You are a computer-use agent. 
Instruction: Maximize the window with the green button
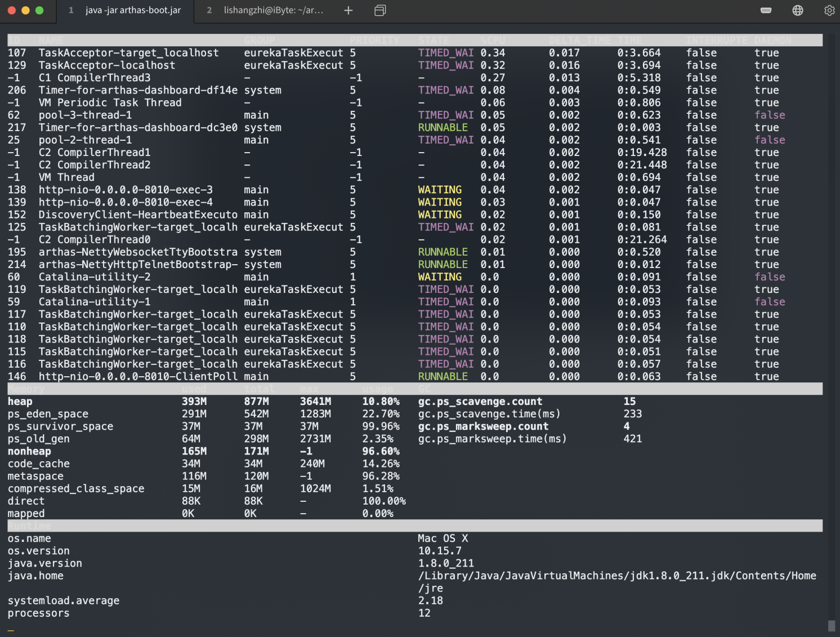click(x=39, y=10)
